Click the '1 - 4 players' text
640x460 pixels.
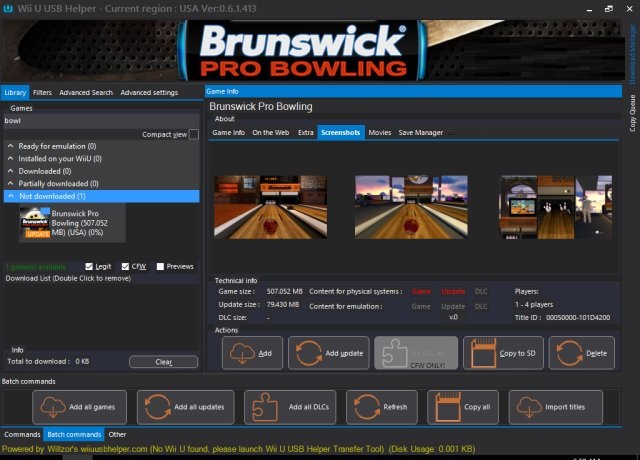click(x=534, y=304)
